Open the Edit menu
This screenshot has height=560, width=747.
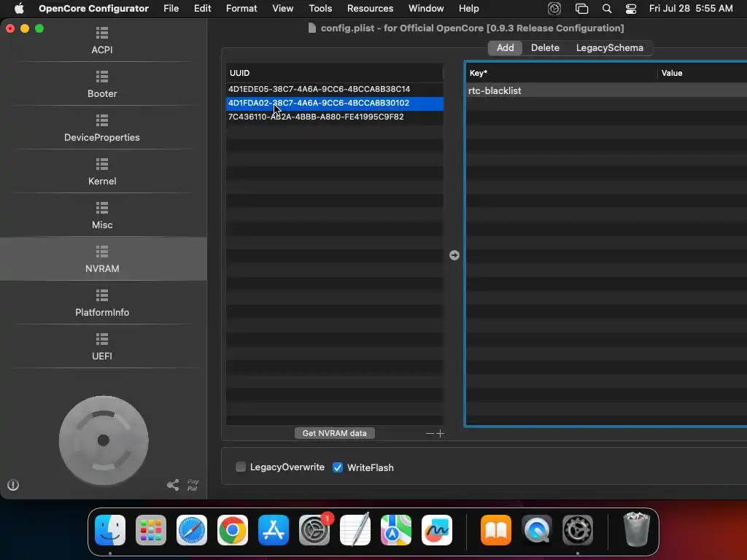click(203, 9)
